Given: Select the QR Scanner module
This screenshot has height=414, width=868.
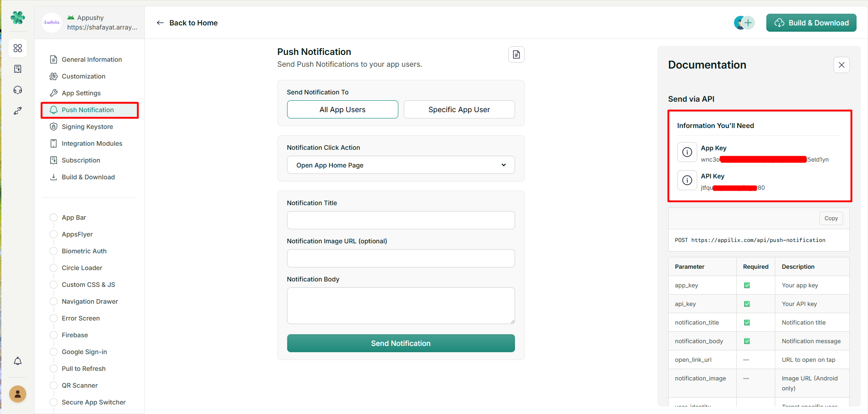Looking at the screenshot, I should point(79,385).
